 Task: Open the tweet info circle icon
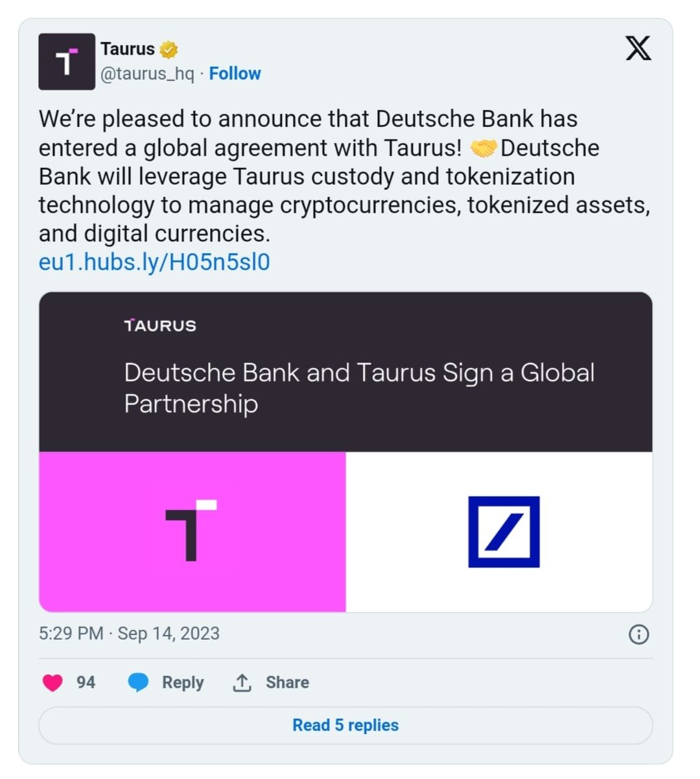click(638, 634)
